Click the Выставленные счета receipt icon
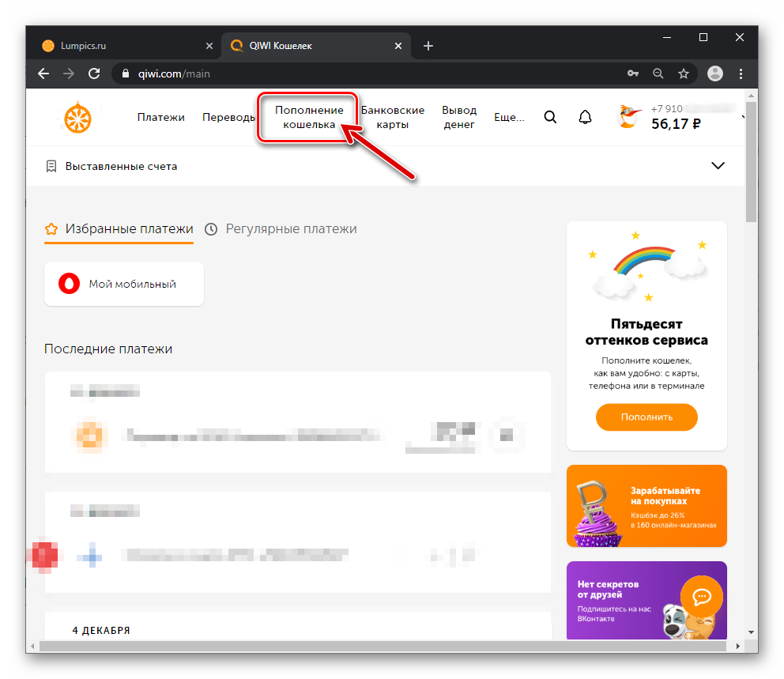The image size is (784, 679). pyautogui.click(x=51, y=167)
